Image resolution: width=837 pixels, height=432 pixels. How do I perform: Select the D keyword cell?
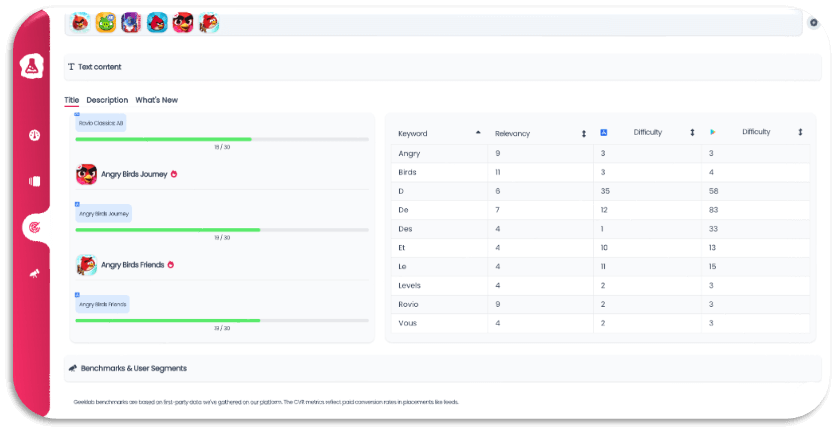coord(439,191)
